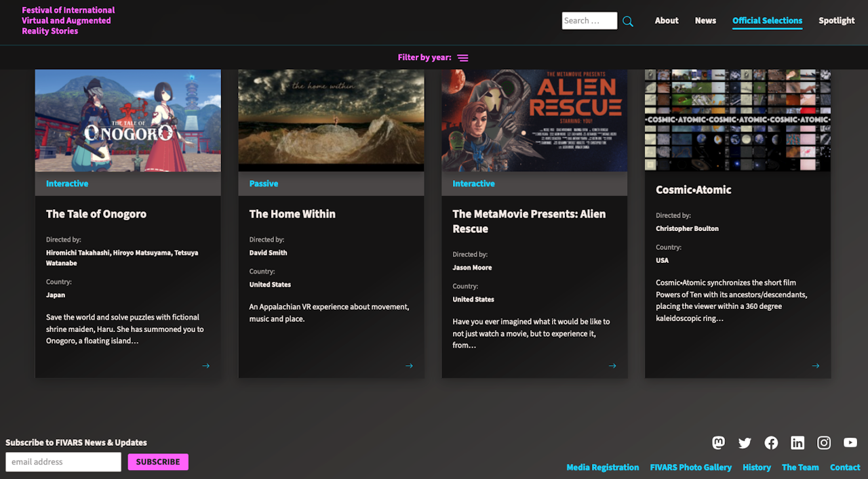Image resolution: width=868 pixels, height=479 pixels.
Task: Click Interactive label on Alien Rescue card
Action: coord(474,184)
